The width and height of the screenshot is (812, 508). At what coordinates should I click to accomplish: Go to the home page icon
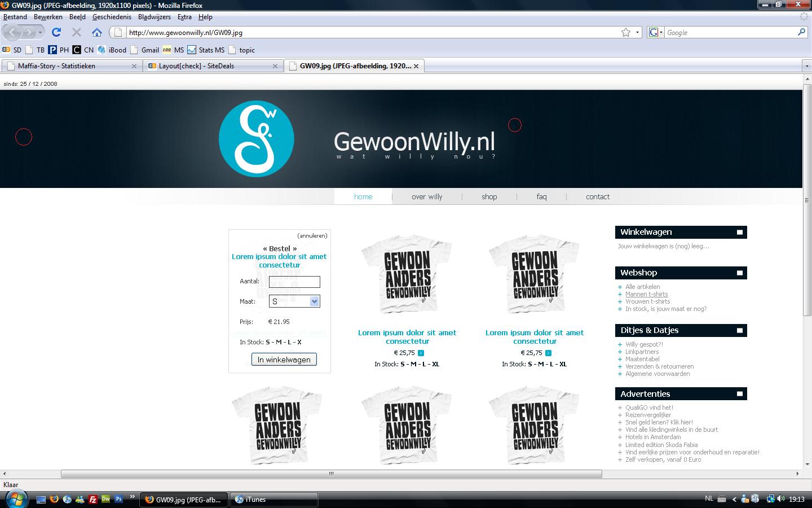[97, 32]
